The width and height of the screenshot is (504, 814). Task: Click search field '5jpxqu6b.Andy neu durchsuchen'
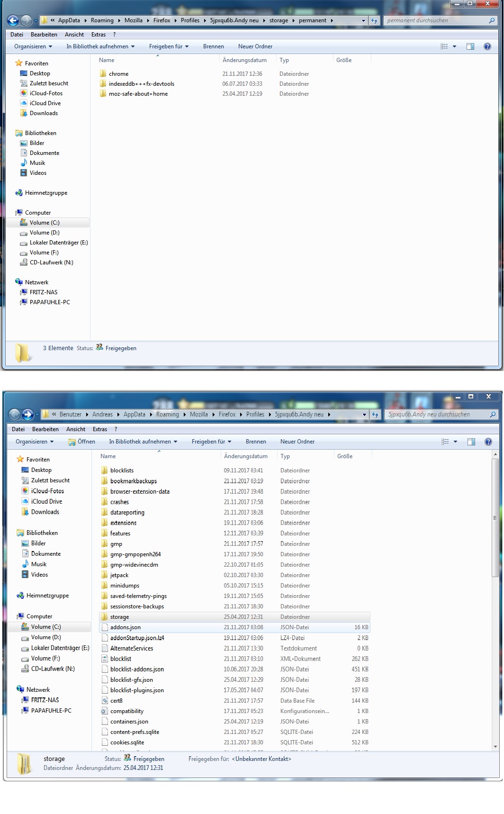[441, 415]
